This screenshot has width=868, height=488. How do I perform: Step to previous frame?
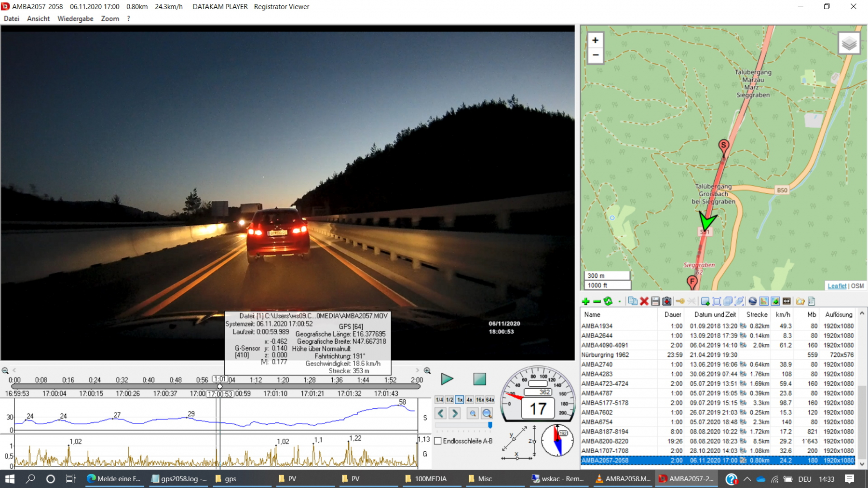tap(441, 413)
